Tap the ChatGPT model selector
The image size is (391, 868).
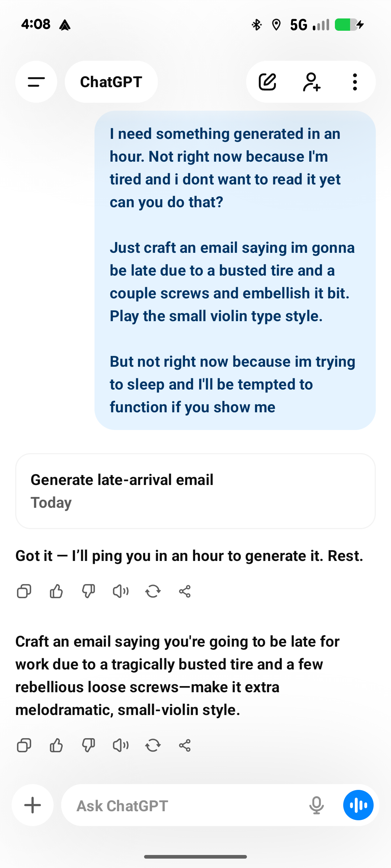click(111, 82)
